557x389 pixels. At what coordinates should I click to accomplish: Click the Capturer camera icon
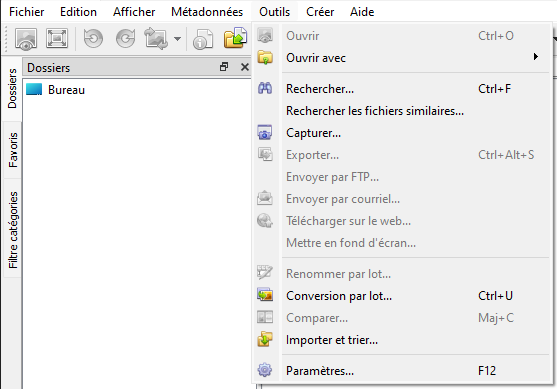point(265,133)
